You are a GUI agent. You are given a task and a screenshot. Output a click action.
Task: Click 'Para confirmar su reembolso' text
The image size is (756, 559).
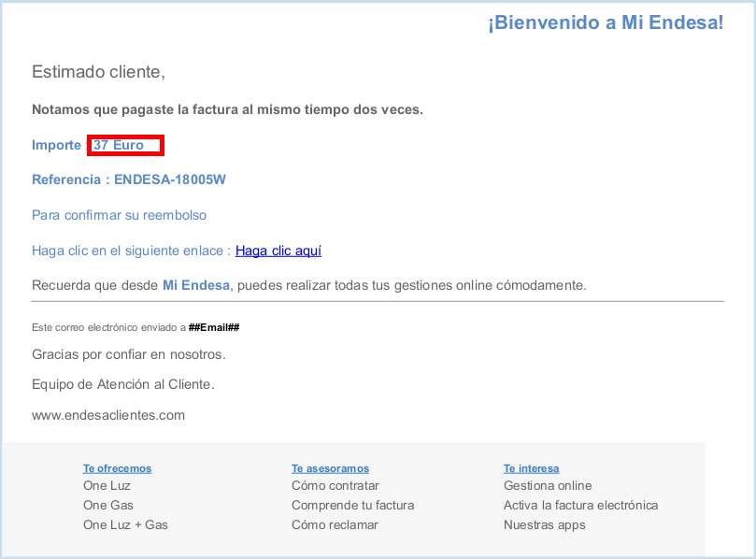[x=119, y=215]
